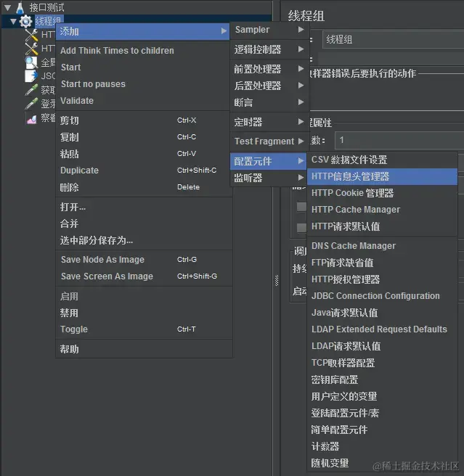464x476 pixels.
Task: Add LDAP请求默认值 element
Action: coord(382,346)
